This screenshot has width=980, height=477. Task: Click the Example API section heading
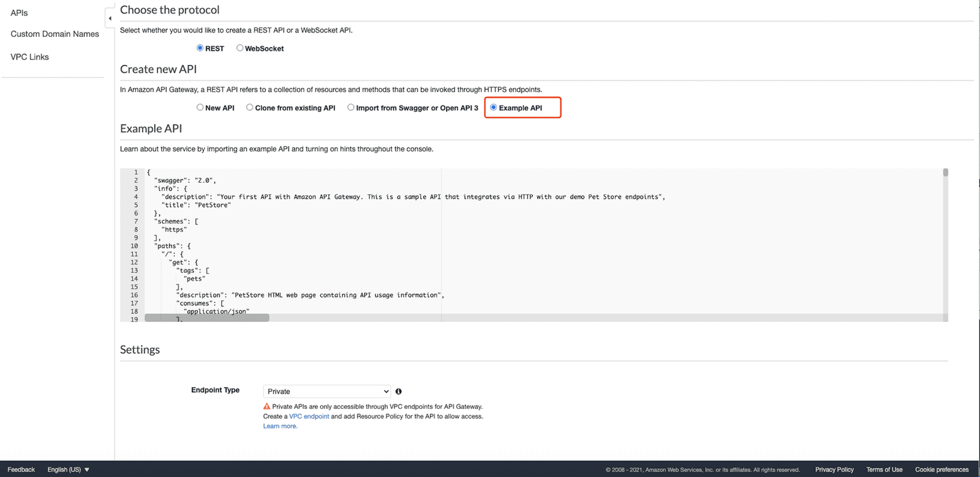tap(151, 128)
